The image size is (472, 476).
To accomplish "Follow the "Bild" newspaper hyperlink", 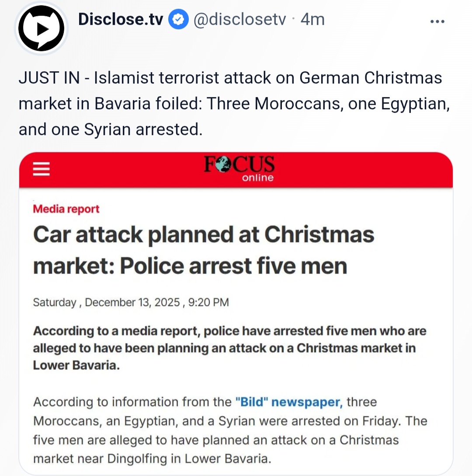I will coord(289,402).
